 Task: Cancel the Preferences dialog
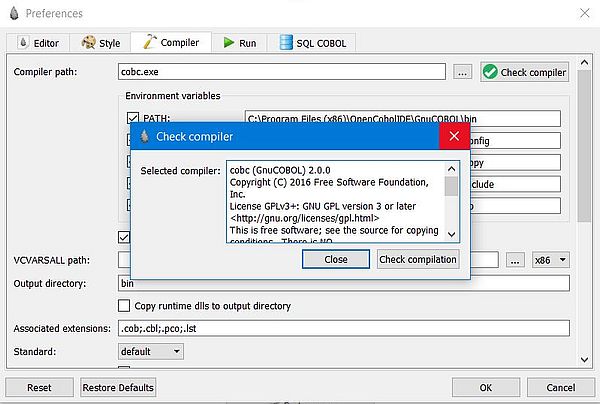pyautogui.click(x=561, y=388)
